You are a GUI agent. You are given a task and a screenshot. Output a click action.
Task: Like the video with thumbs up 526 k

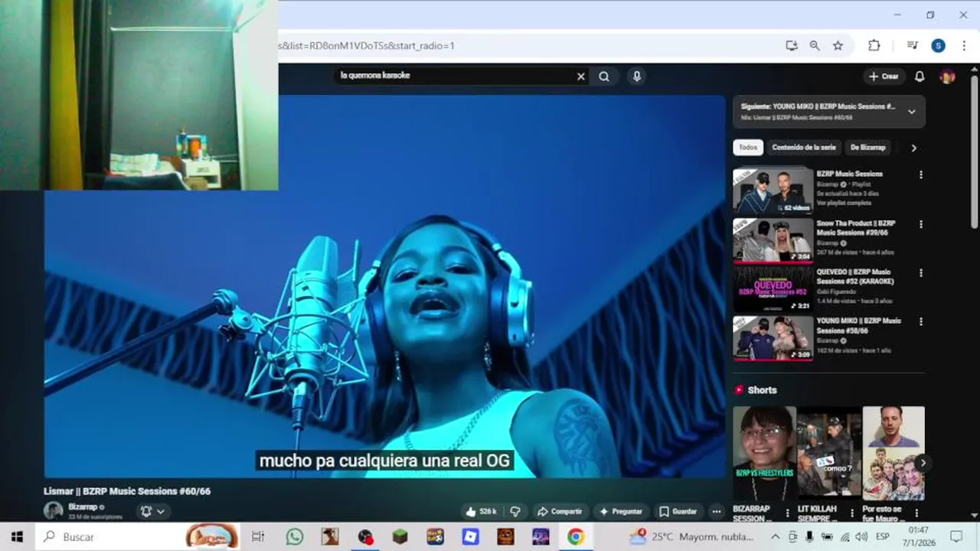pos(481,511)
